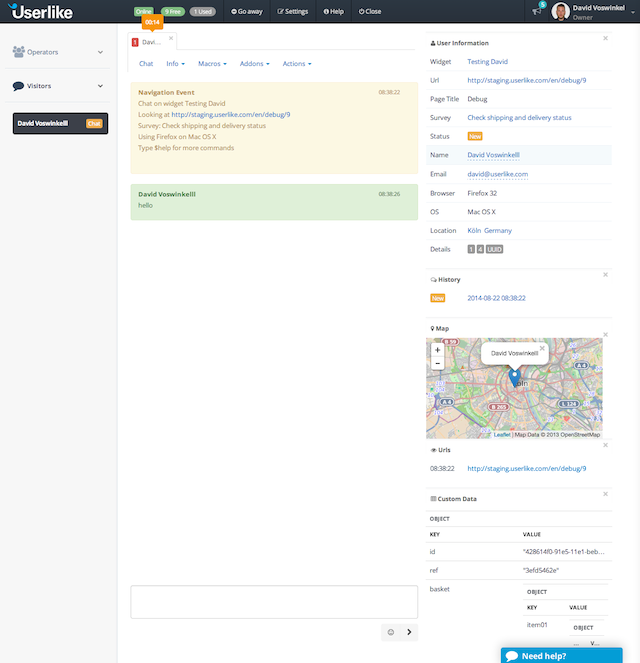The height and width of the screenshot is (663, 640).
Task: Toggle the Online status badge
Action: click(x=144, y=11)
